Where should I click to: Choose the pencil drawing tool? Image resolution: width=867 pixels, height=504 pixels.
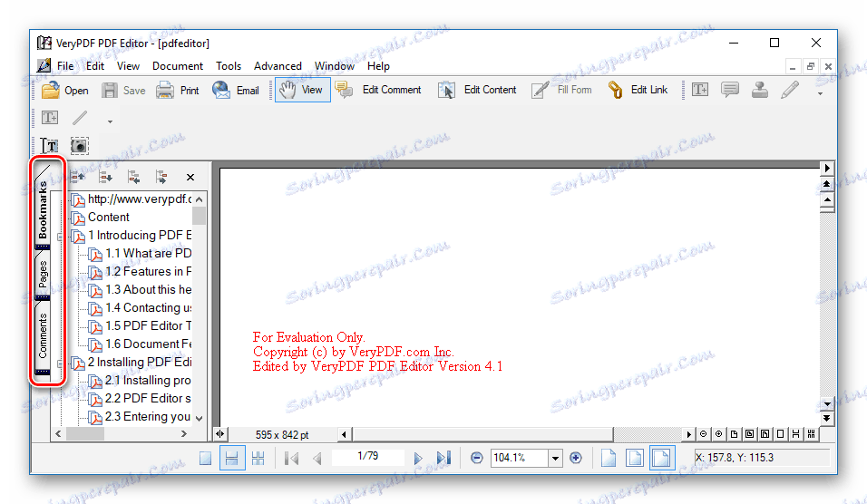click(790, 90)
